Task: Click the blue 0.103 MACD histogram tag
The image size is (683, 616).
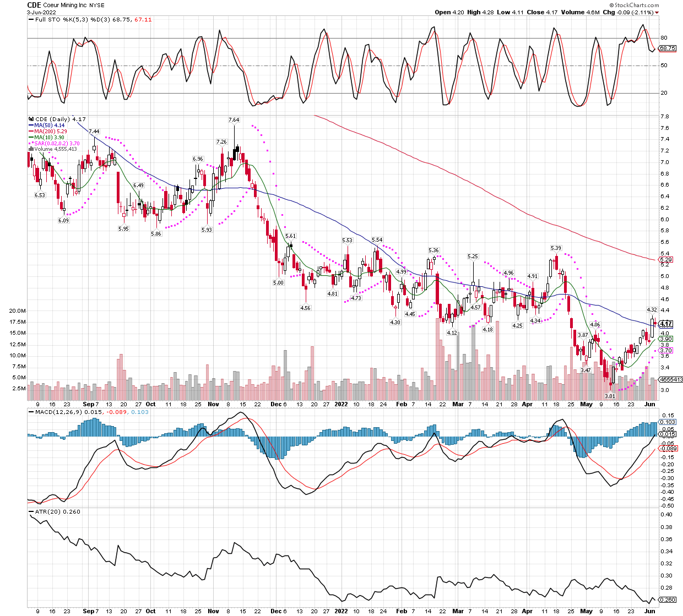Action: pyautogui.click(x=668, y=422)
